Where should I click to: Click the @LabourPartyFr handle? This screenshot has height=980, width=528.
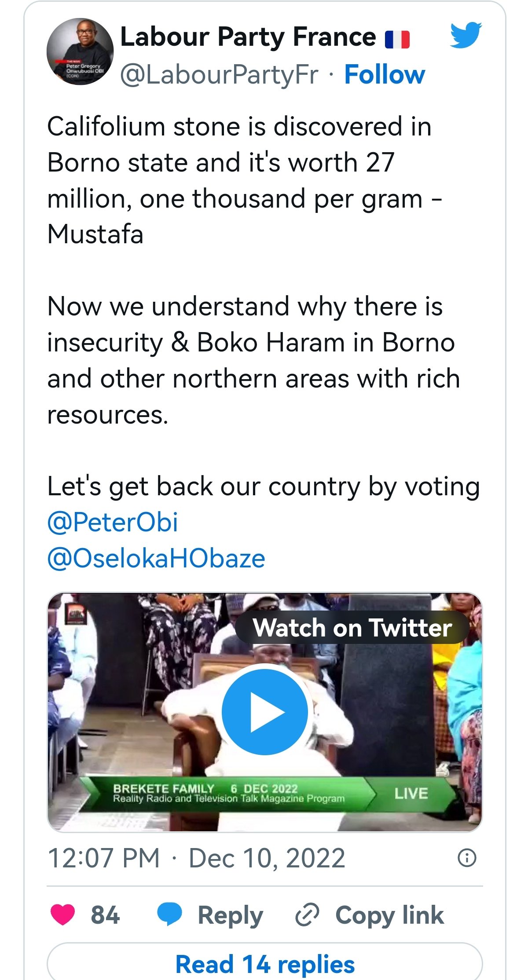click(x=219, y=74)
